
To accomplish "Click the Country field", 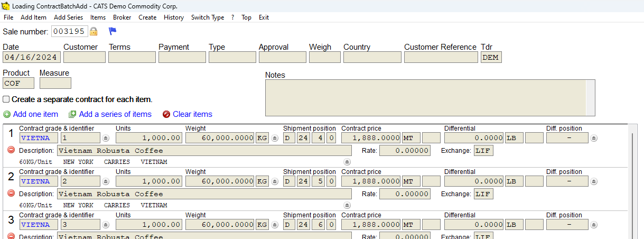I will [372, 58].
